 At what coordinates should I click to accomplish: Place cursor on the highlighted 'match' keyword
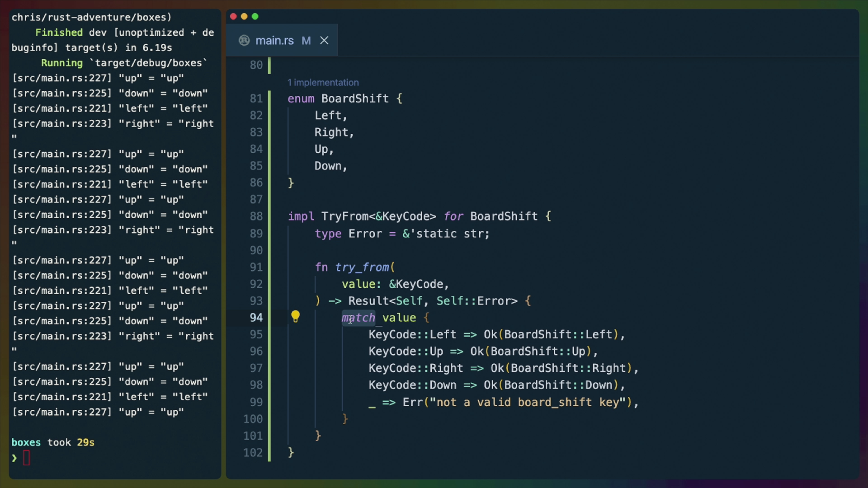point(358,317)
